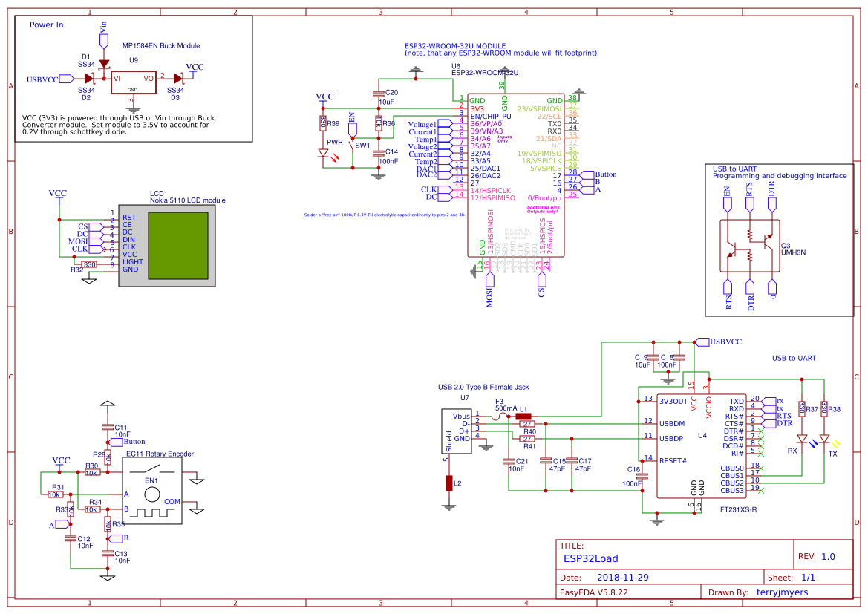
Task: Select capacitor C13 10nF
Action: (x=108, y=553)
